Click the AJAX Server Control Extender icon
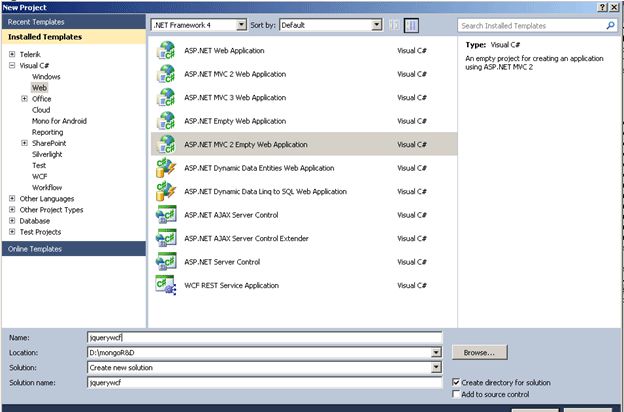 tap(166, 238)
